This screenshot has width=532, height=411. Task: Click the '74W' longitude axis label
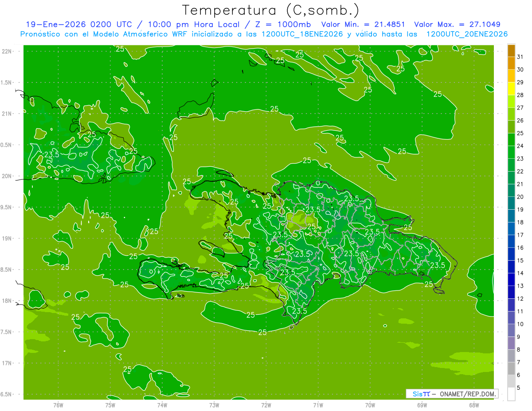(162, 405)
